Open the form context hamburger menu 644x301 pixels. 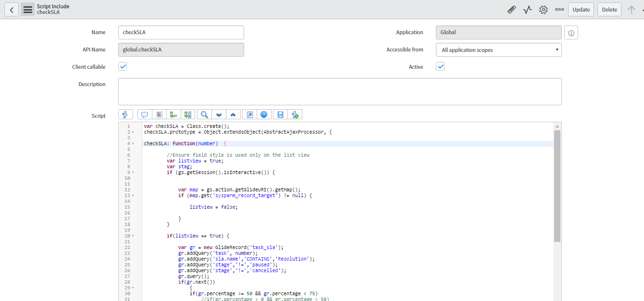click(x=28, y=10)
